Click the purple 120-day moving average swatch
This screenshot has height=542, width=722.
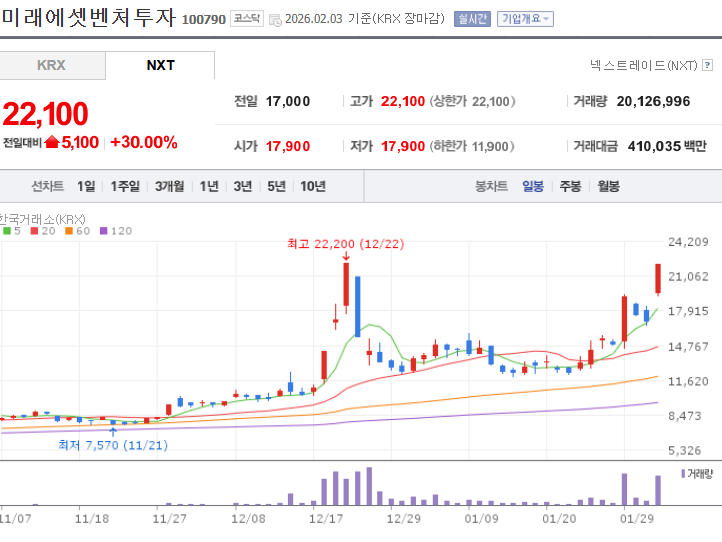point(104,231)
